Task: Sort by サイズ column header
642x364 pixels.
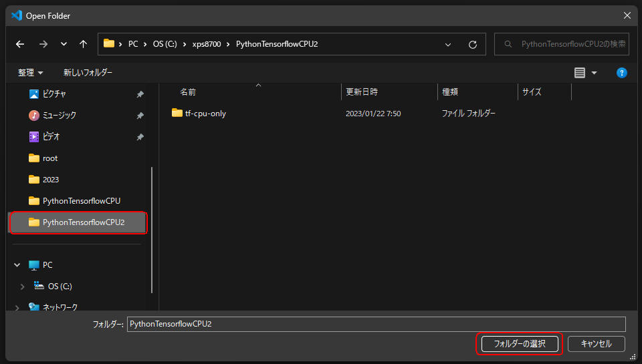Action: tap(532, 92)
